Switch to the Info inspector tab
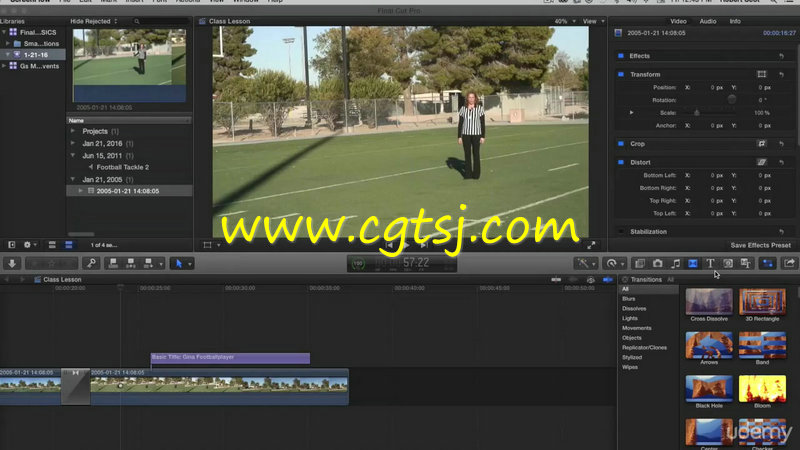Screen dimensions: 800x450 735,21
